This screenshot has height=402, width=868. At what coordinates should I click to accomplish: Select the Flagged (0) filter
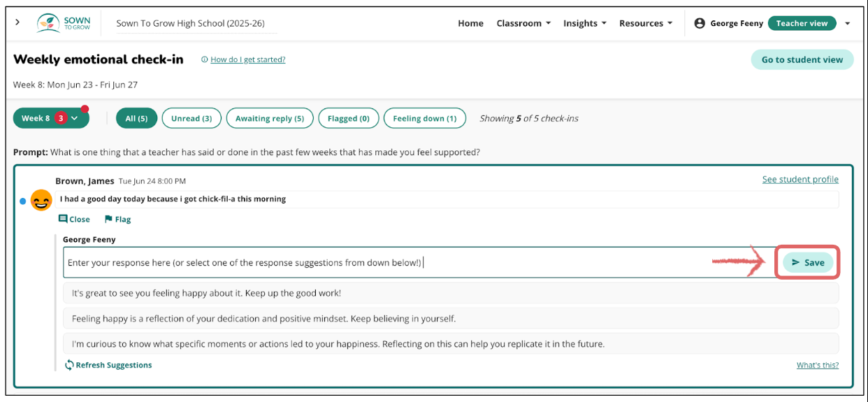pyautogui.click(x=348, y=118)
